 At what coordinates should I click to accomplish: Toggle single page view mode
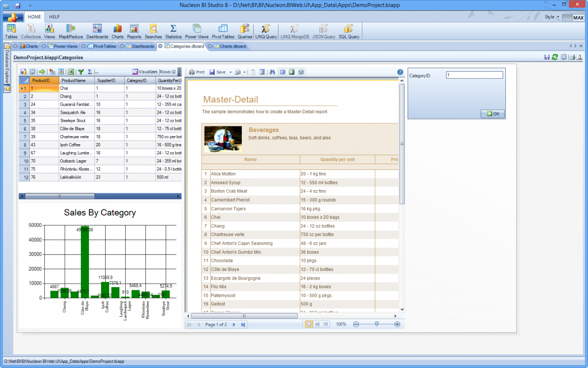tap(309, 324)
